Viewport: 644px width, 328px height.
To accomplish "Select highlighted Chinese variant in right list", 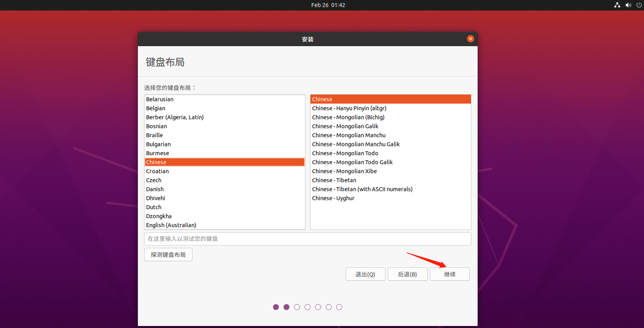I will 391,99.
